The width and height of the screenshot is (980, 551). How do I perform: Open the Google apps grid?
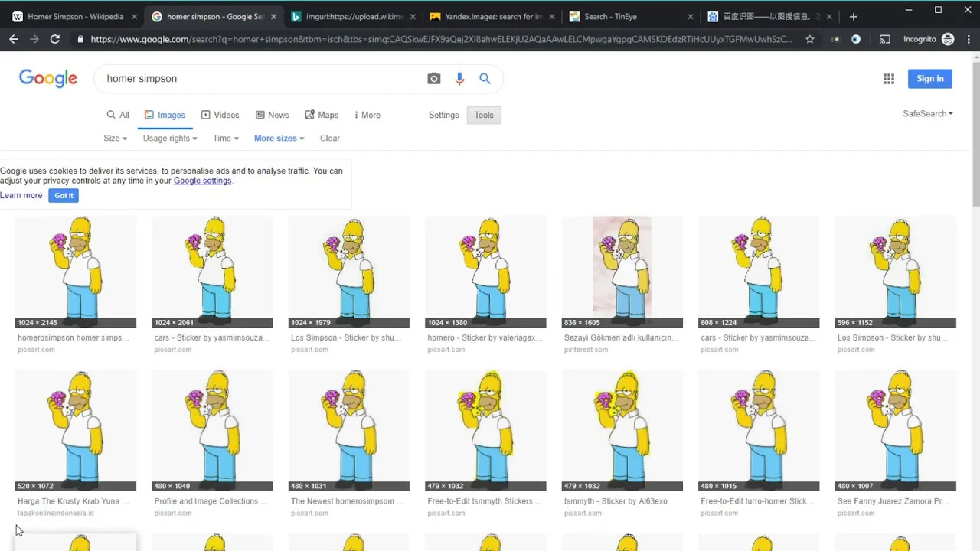(x=888, y=78)
